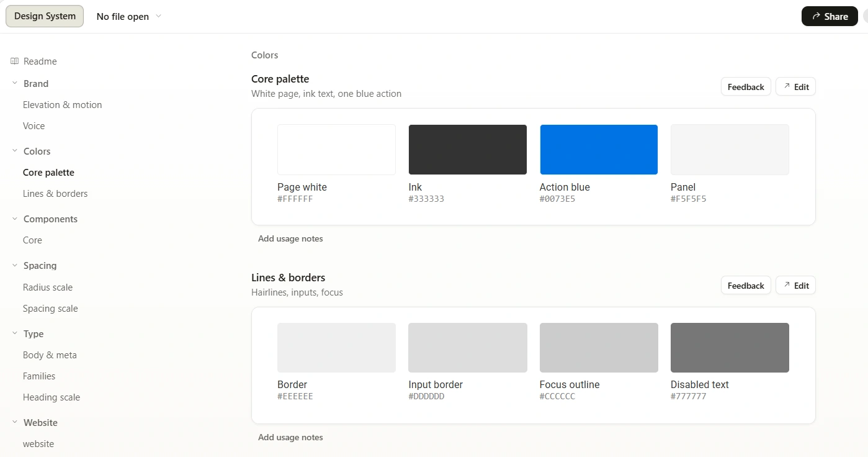Collapse the Components section chevron
Screen dimensions: 868x457
[x=15, y=219]
